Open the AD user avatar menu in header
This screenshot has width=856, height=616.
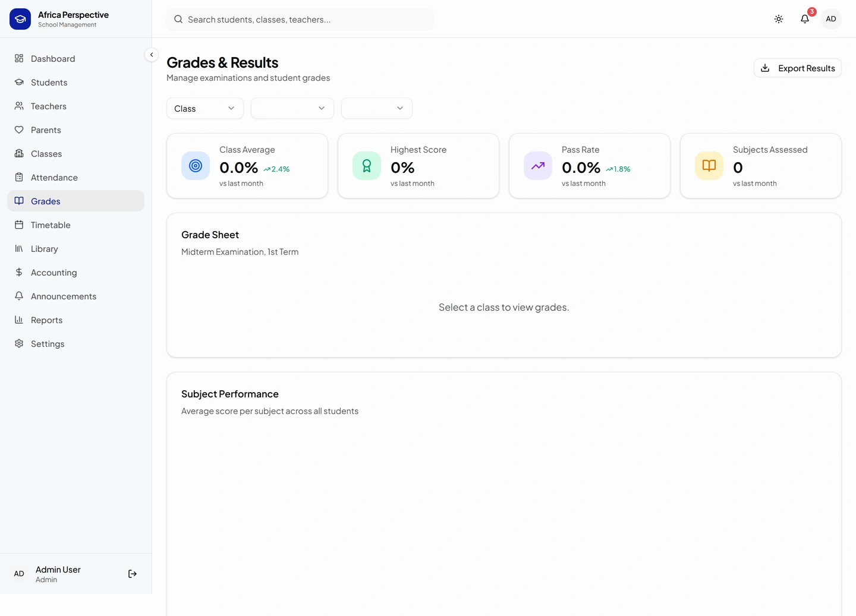coord(831,19)
